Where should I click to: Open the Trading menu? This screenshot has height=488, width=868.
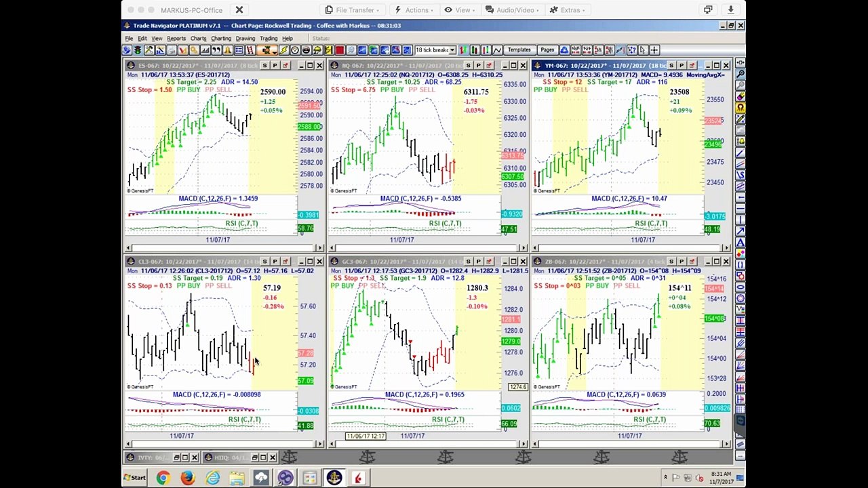[x=269, y=39]
